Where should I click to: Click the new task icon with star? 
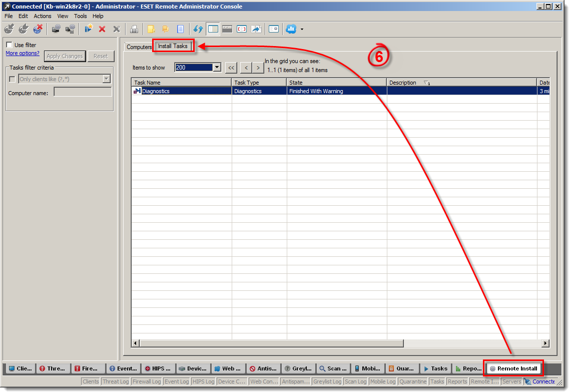point(88,29)
